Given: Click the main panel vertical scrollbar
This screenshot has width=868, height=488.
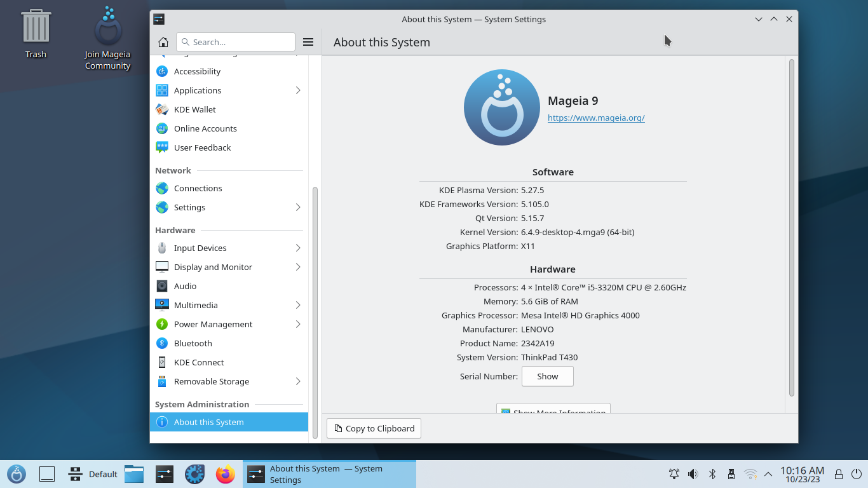Looking at the screenshot, I should pyautogui.click(x=792, y=227).
